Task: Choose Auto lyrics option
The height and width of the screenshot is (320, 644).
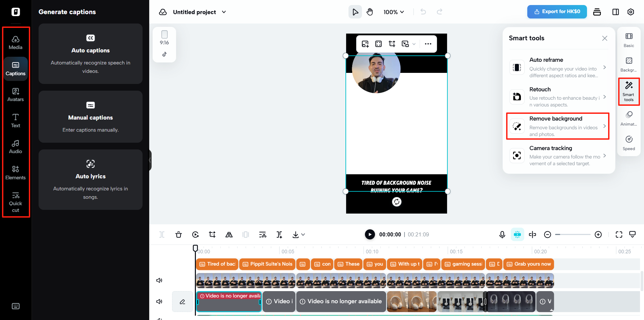Action: pos(91,180)
